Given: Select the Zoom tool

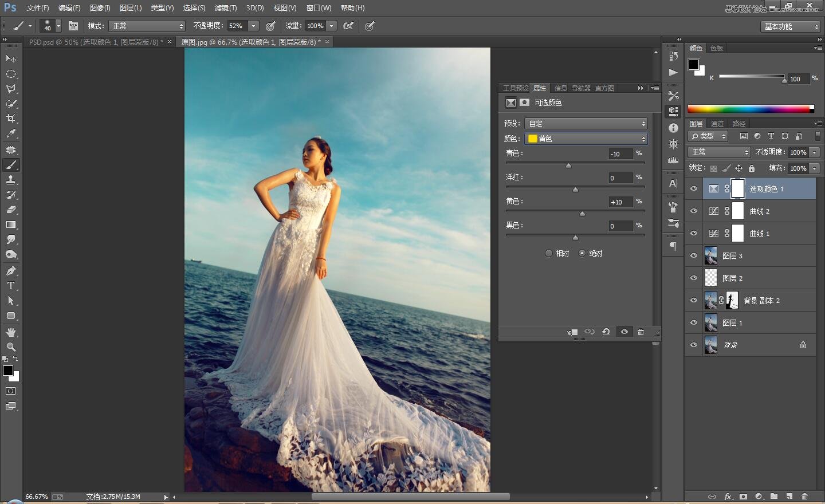Looking at the screenshot, I should coord(10,347).
